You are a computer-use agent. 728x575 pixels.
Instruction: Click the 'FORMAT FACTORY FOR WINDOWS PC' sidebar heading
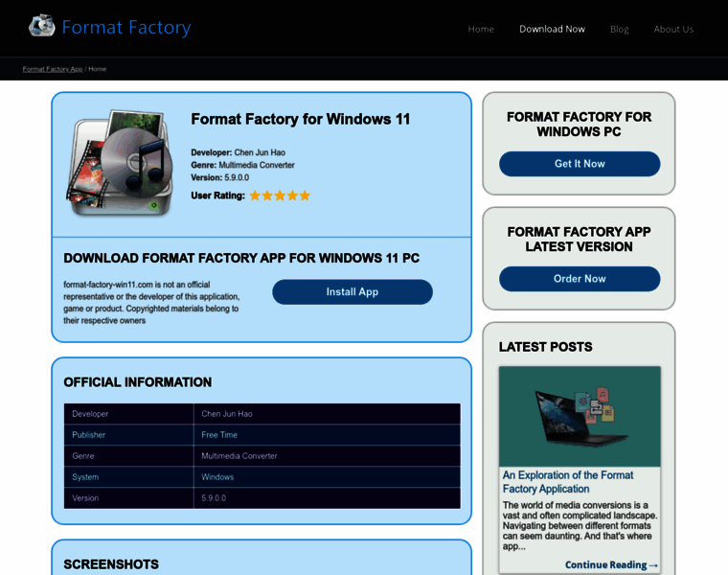point(579,124)
